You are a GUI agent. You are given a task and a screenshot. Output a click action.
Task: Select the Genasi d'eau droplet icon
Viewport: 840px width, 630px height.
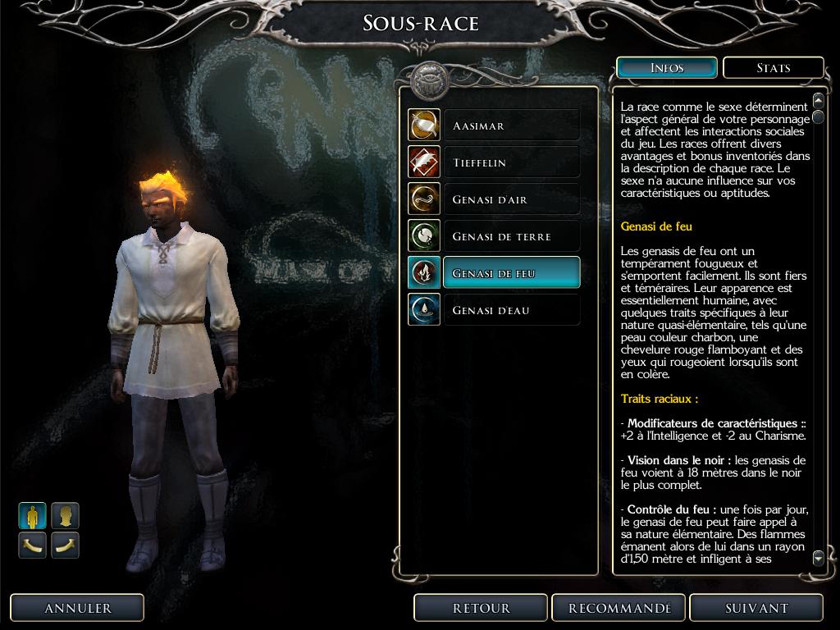click(x=424, y=309)
